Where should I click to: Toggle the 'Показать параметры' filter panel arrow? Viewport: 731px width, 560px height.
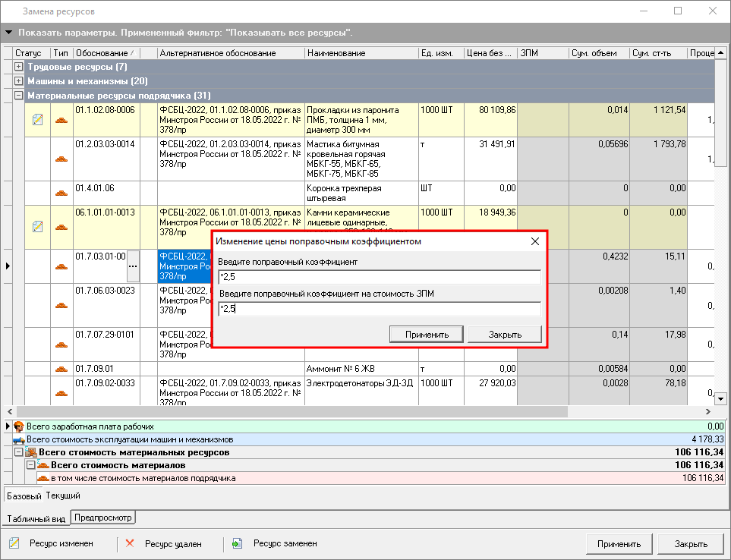[x=8, y=33]
